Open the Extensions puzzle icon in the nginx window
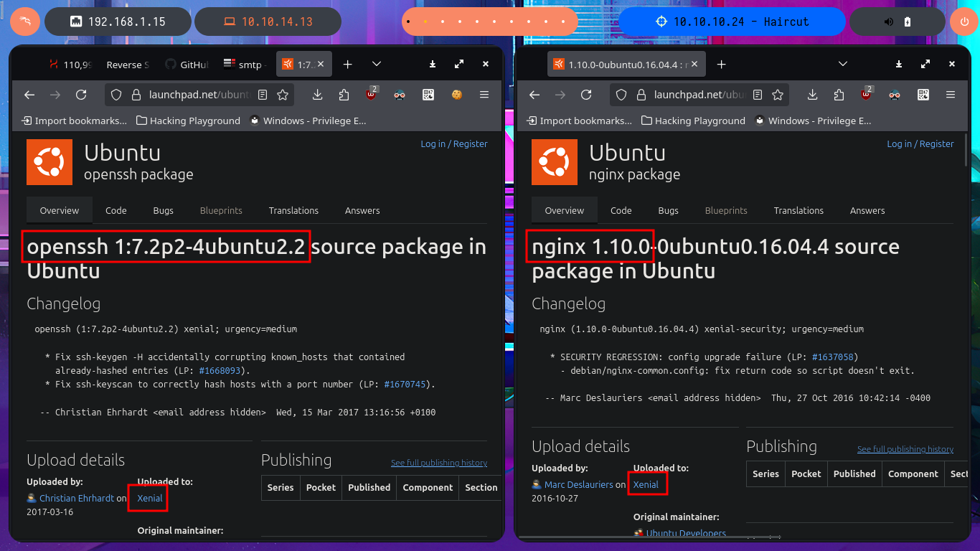 [x=839, y=95]
